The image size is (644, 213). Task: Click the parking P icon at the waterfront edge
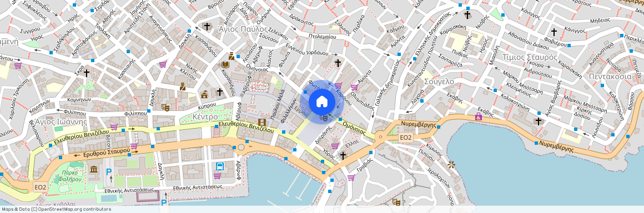(x=164, y=203)
